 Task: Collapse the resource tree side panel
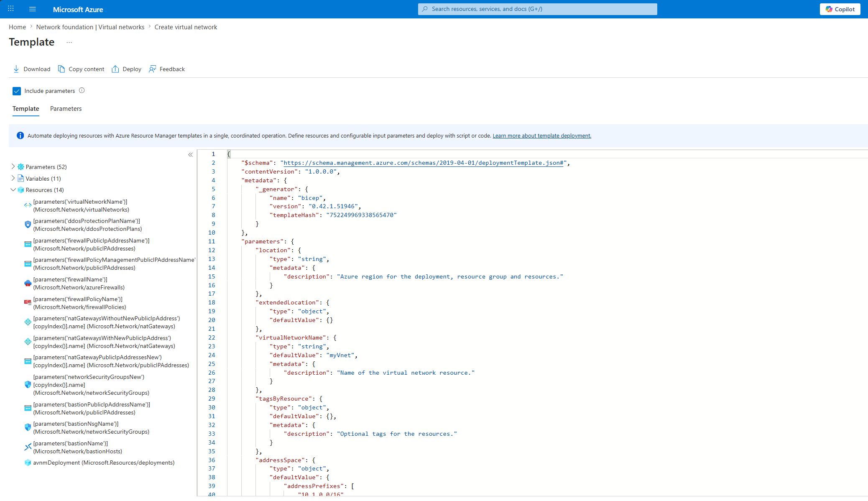tap(191, 155)
